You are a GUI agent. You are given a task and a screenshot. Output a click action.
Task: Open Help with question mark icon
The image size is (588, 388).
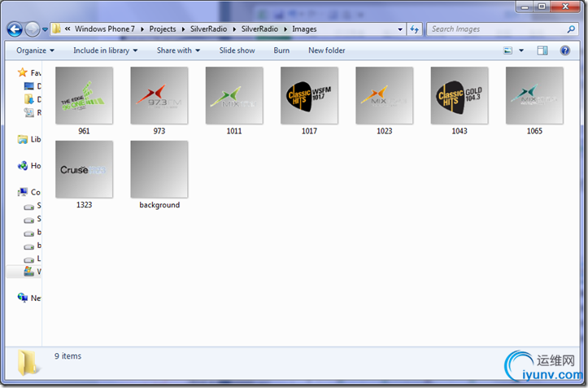[x=564, y=50]
